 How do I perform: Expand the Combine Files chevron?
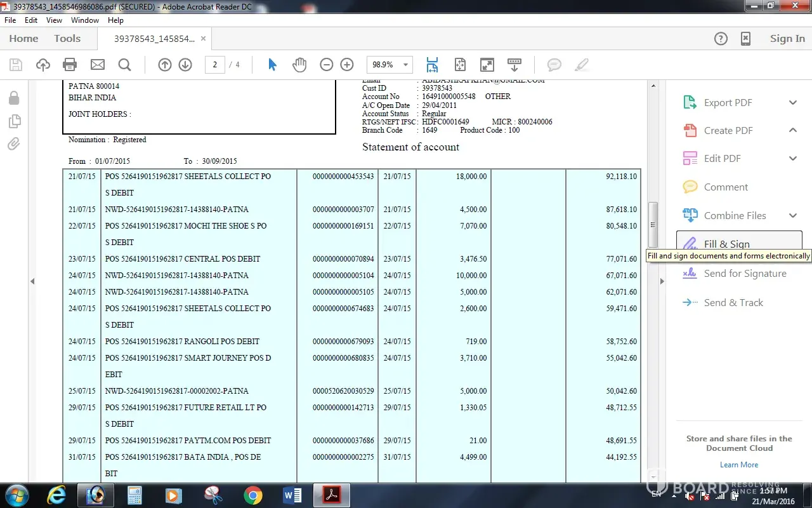tap(793, 216)
